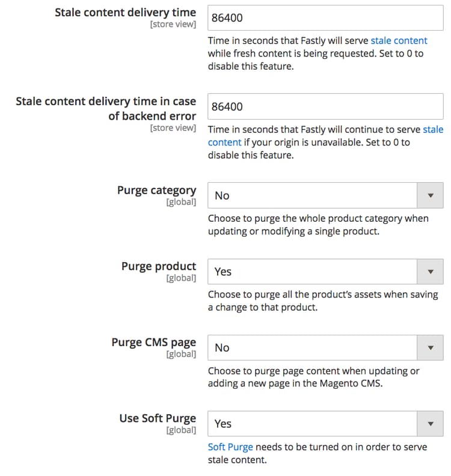
Task: Click the Purge category label
Action: click(x=156, y=190)
